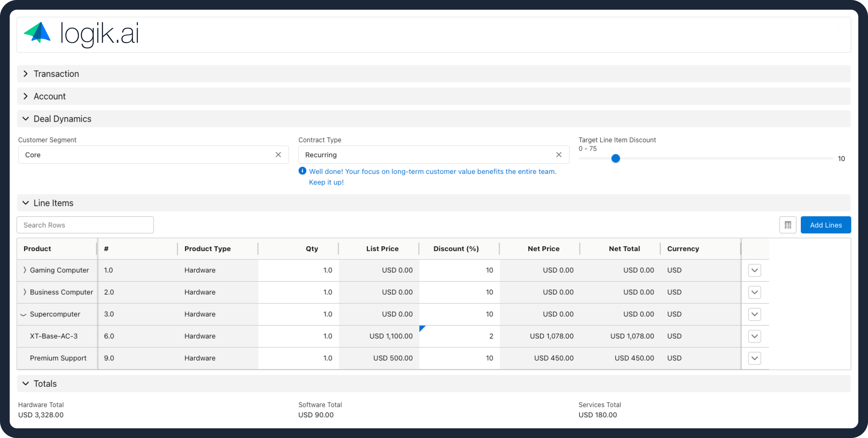Open the row actions chevron for XT-Base-AC-3

[x=755, y=336]
